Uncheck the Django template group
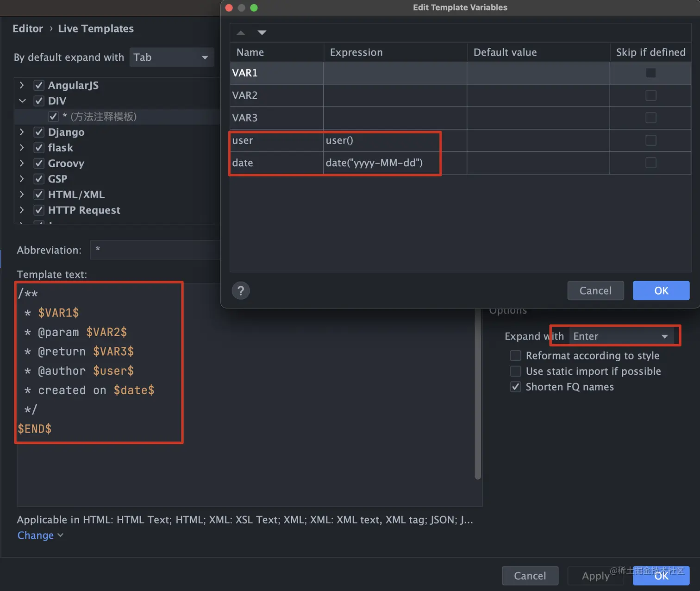The height and width of the screenshot is (591, 700). click(39, 132)
